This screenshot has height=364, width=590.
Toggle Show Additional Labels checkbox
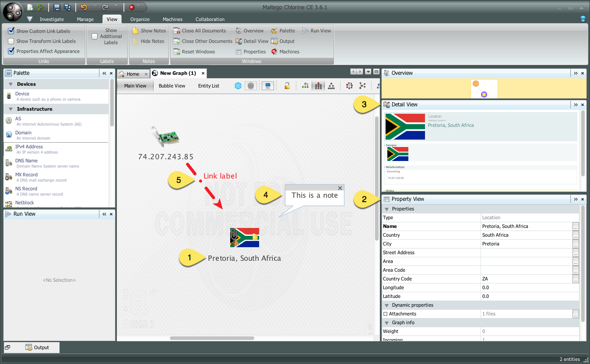click(x=95, y=36)
